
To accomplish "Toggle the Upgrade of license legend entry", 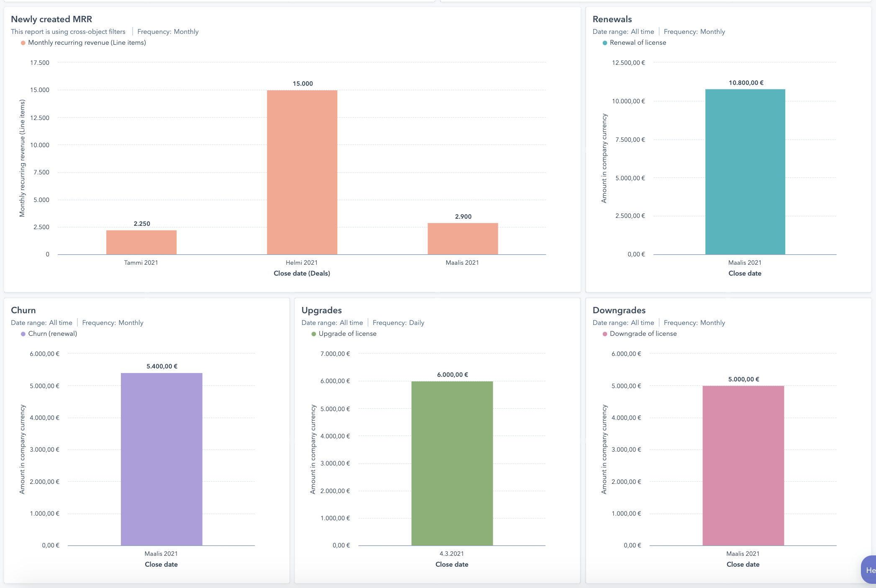I will [x=347, y=334].
